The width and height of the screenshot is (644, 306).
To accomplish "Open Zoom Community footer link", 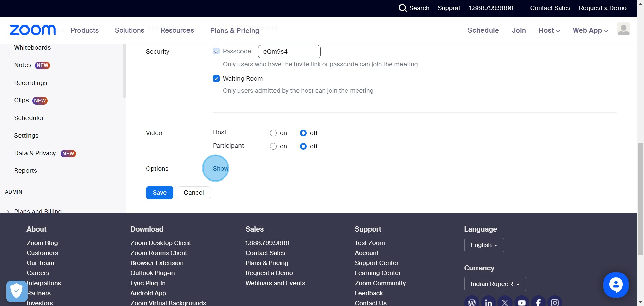I will pos(380,283).
